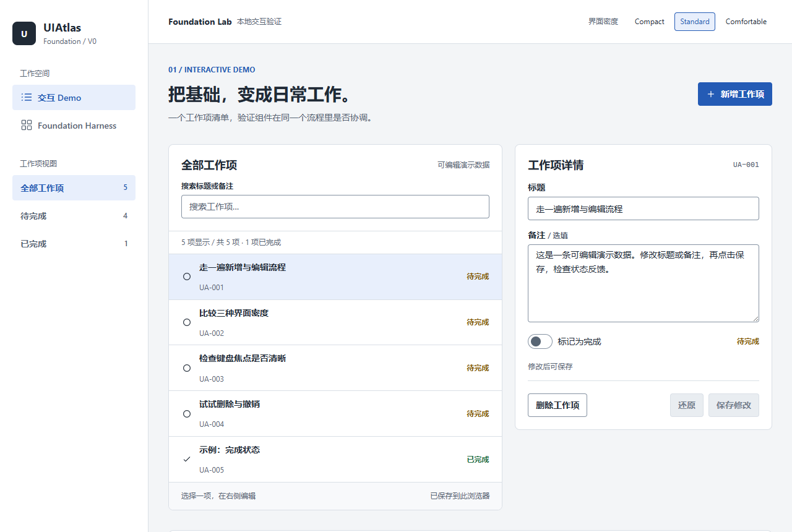Click the UA-005 identifier text
This screenshot has width=792, height=532.
[x=212, y=470]
